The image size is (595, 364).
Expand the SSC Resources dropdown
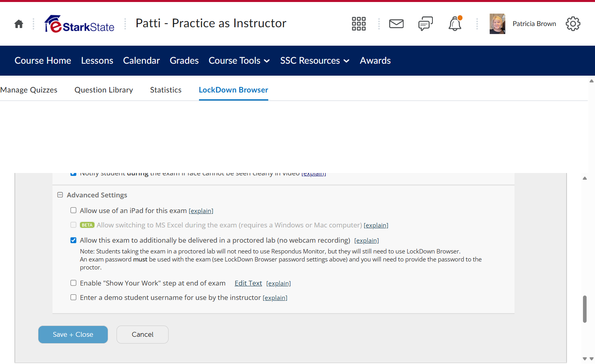coord(315,60)
